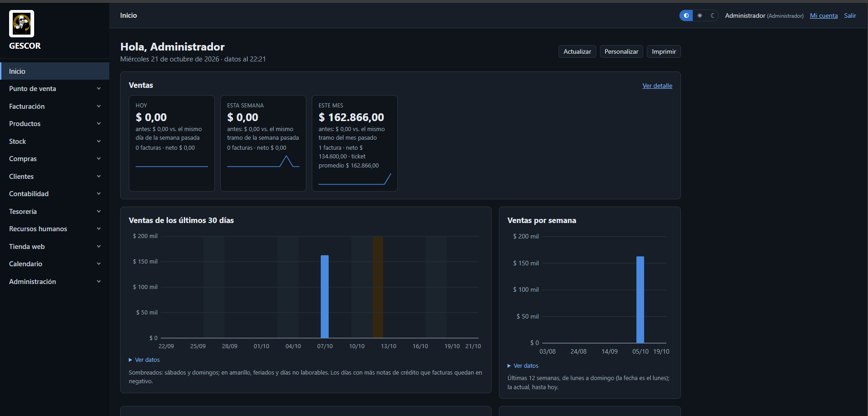This screenshot has height=416, width=868.
Task: Expand the Administración sidebar section
Action: click(55, 282)
